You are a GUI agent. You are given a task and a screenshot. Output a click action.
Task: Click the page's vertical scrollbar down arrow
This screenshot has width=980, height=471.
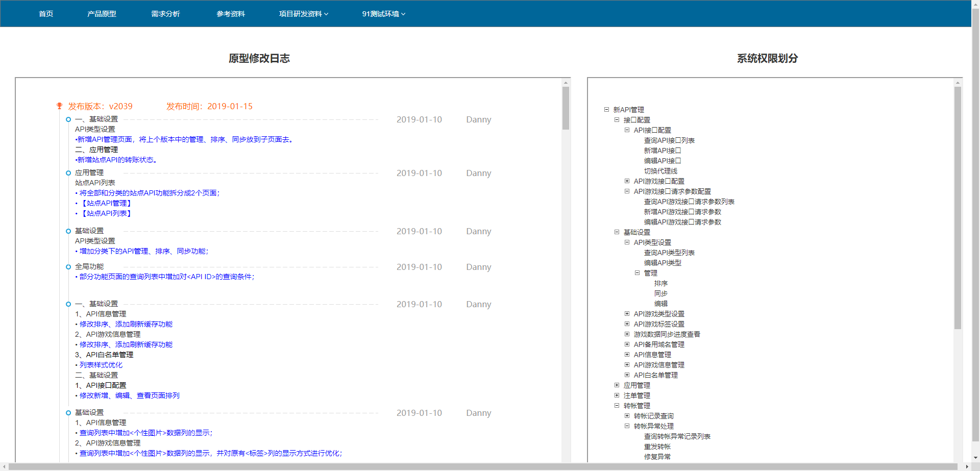(975, 458)
